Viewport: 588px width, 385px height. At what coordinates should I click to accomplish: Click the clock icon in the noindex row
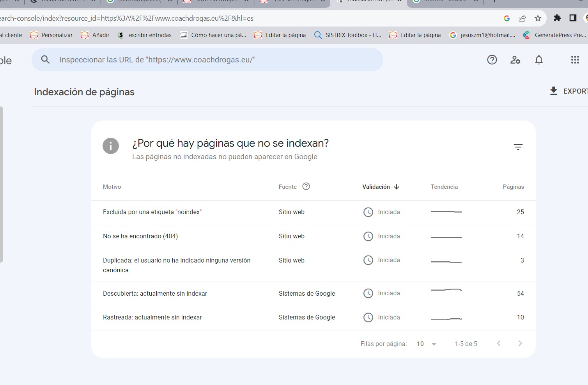point(368,212)
